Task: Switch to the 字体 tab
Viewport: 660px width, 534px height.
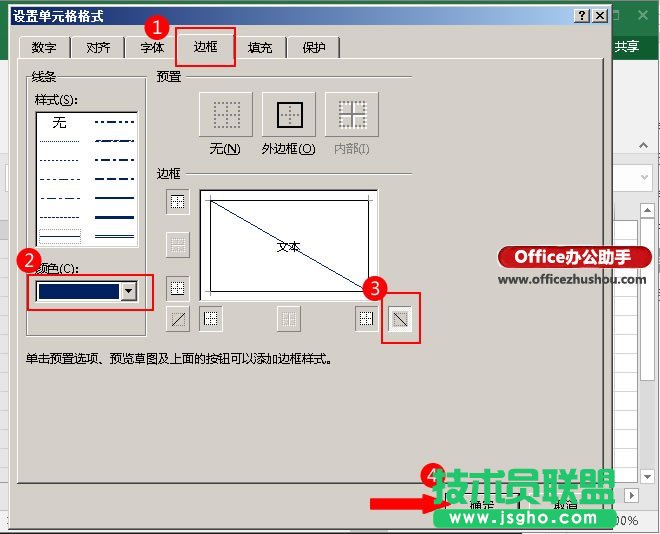Action: tap(152, 47)
